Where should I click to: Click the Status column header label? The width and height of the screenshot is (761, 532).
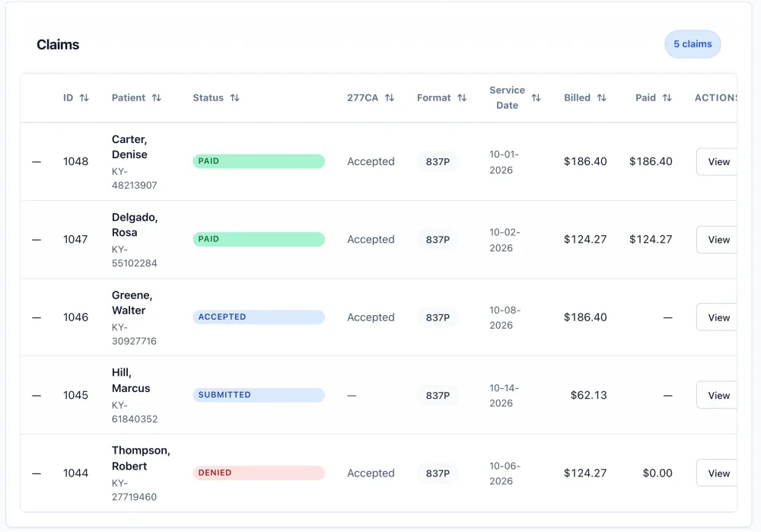209,97
